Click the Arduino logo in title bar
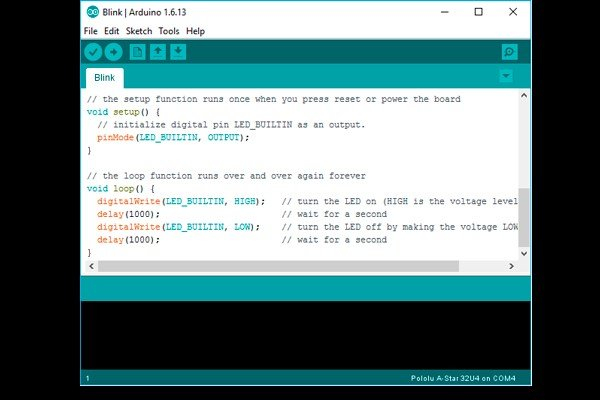600x400 pixels. (93, 12)
